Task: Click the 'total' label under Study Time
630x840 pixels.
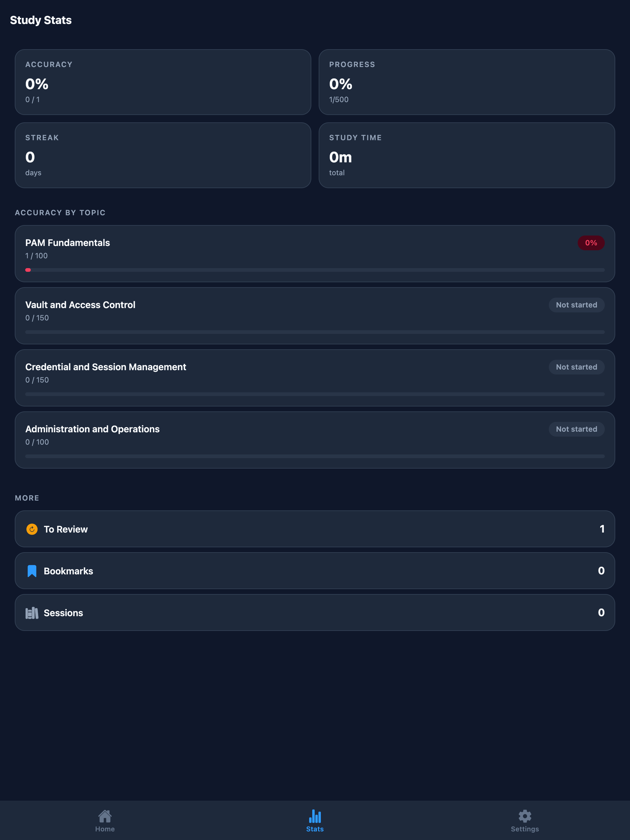Action: (337, 173)
